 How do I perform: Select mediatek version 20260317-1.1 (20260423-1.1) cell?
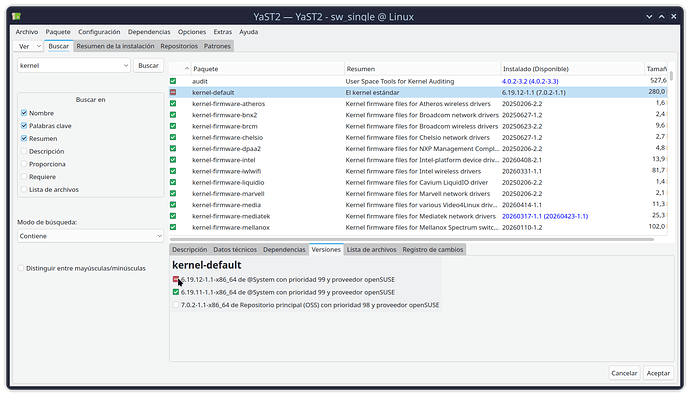[545, 216]
